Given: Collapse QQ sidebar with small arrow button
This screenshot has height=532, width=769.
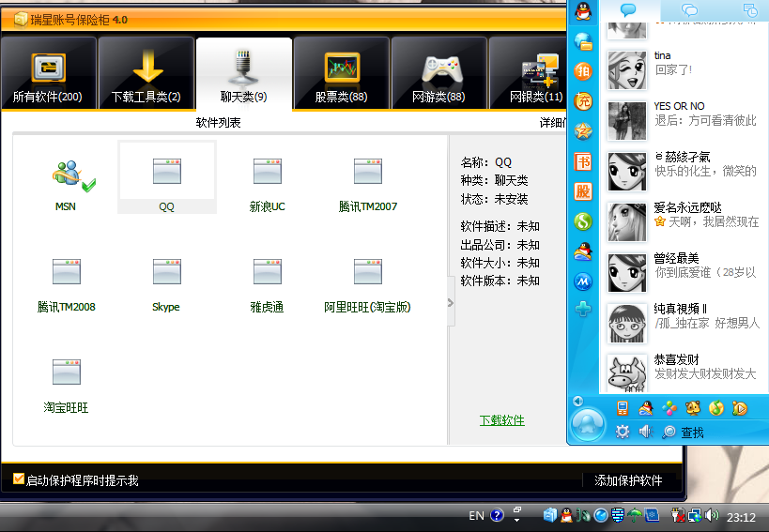Looking at the screenshot, I should pyautogui.click(x=578, y=402).
